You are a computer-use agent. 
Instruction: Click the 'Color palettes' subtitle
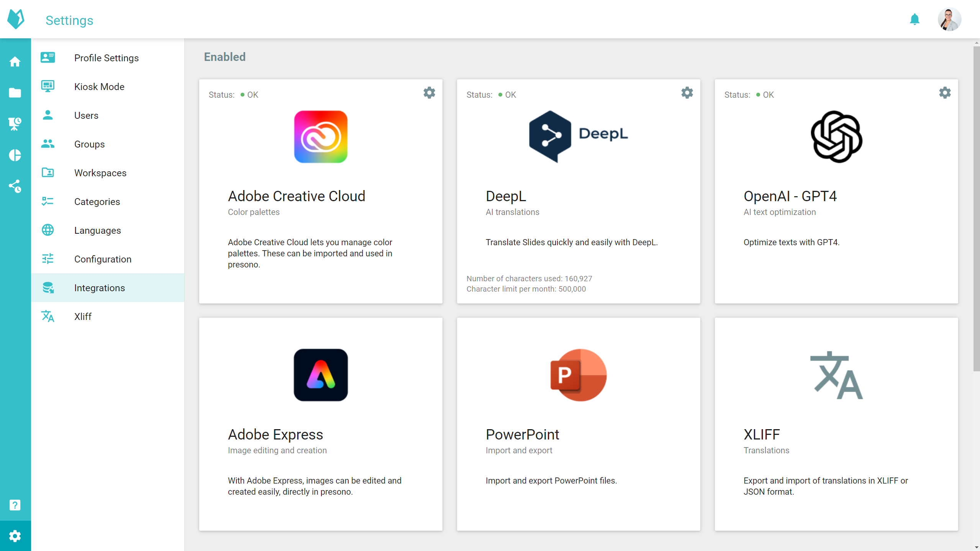pos(254,212)
